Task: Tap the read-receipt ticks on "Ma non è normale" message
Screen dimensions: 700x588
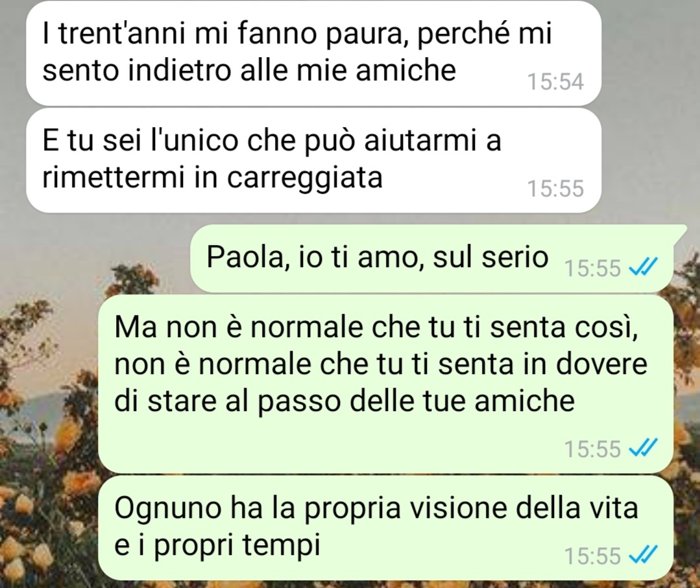Action: click(x=643, y=448)
